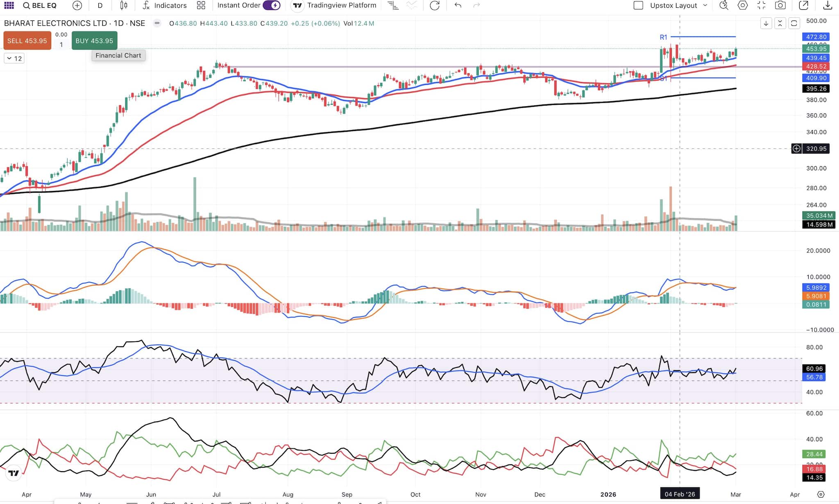Toggle fullscreen mode icon
This screenshot has height=504, width=839.
[x=761, y=5]
